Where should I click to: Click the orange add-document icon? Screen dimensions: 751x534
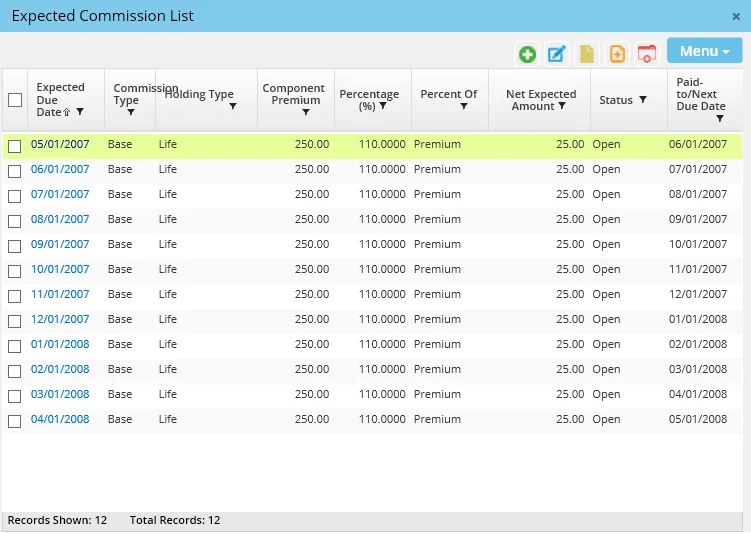click(617, 54)
